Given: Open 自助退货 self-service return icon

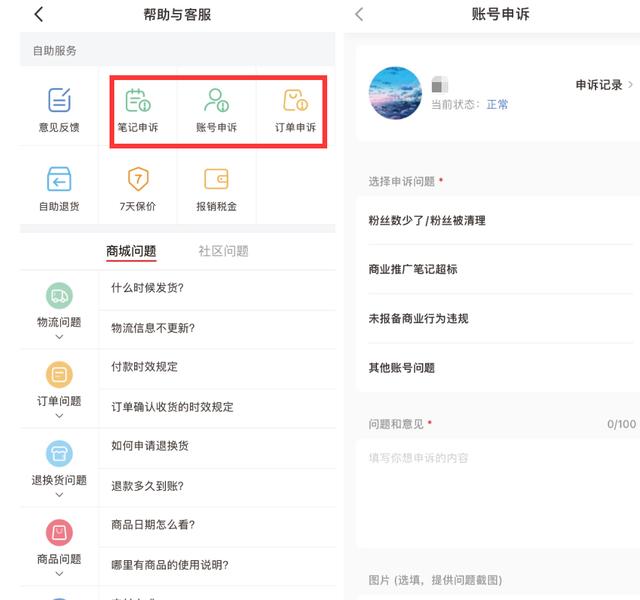Looking at the screenshot, I should 59,188.
